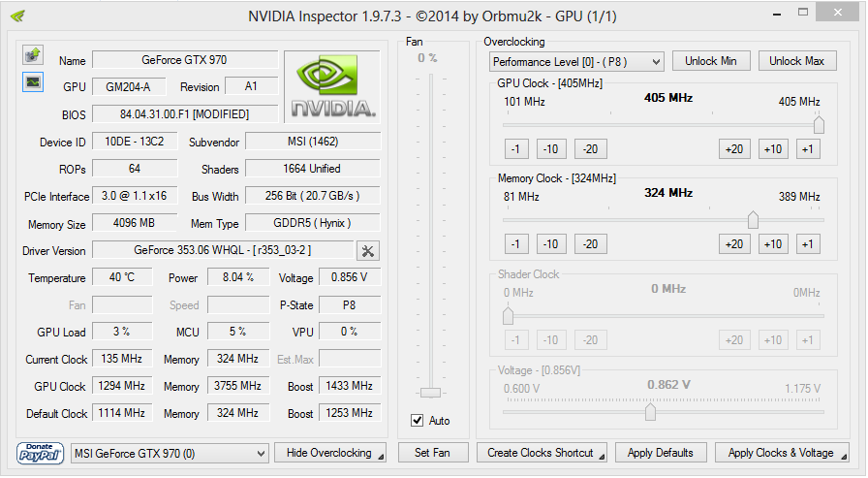Click the Device ID field 10DE - 13C2
The width and height of the screenshot is (868, 478).
(135, 142)
